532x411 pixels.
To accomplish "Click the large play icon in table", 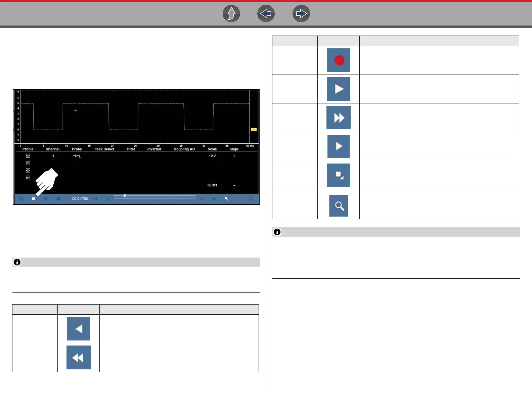I will (x=339, y=89).
